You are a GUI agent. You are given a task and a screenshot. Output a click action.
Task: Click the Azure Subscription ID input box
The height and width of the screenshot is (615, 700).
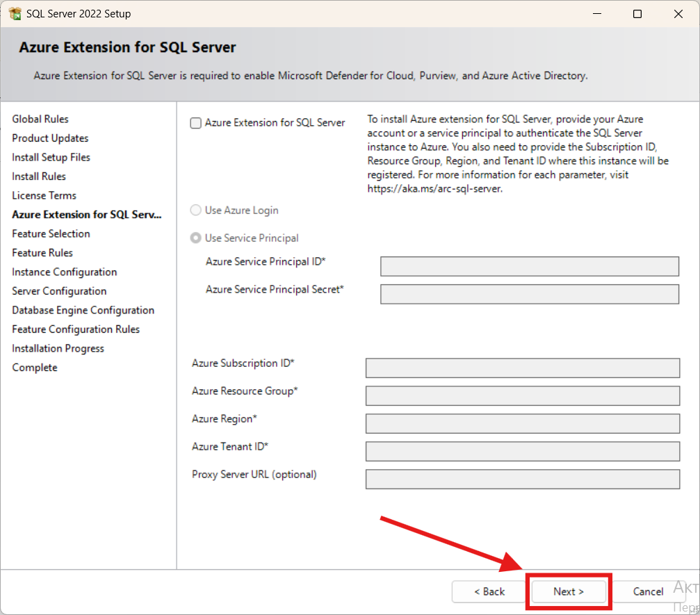pos(522,368)
